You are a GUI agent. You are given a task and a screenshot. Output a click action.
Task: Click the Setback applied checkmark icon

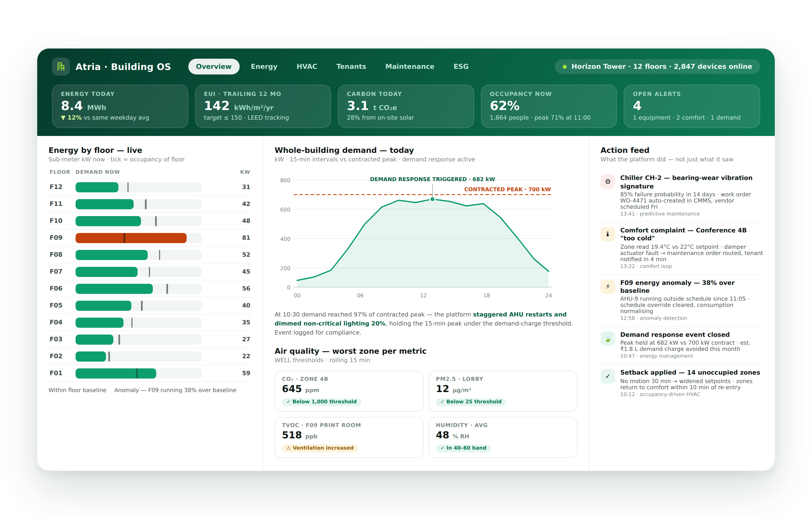pyautogui.click(x=608, y=376)
